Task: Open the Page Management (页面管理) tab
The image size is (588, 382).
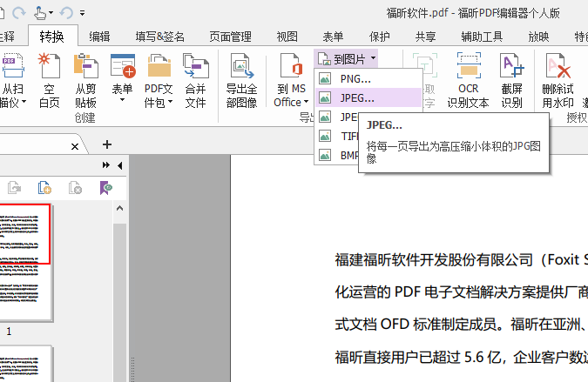Action: (x=230, y=37)
